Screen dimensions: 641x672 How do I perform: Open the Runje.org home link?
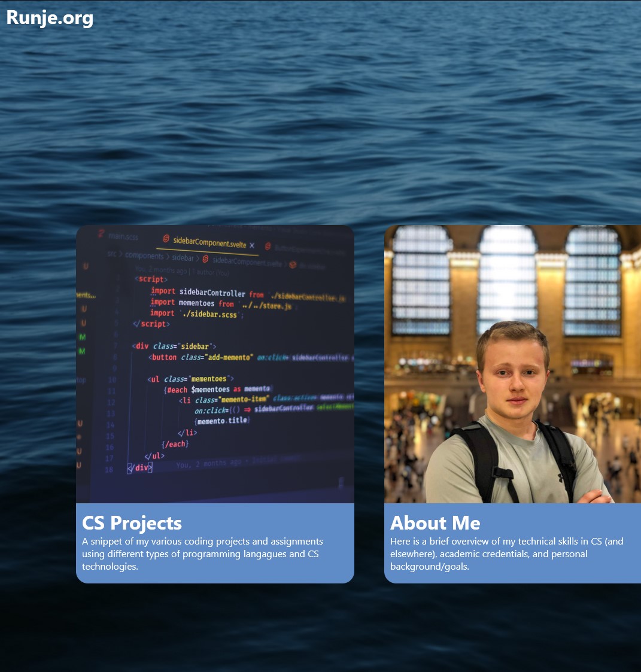50,18
